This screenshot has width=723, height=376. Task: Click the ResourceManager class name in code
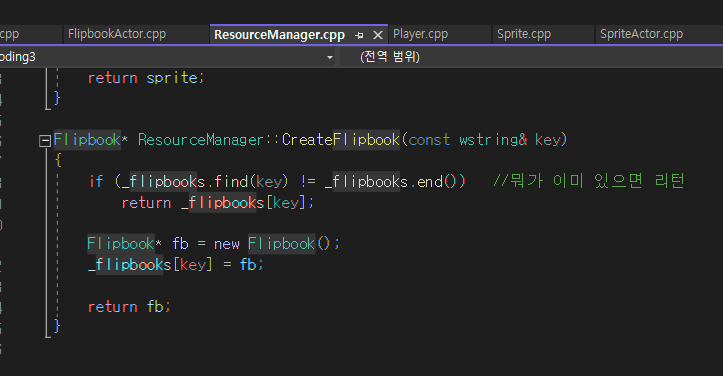coord(201,139)
